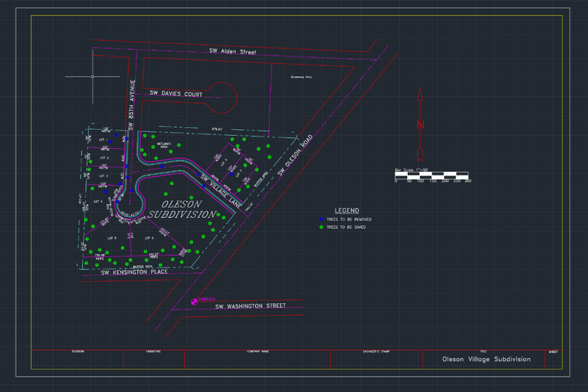Select the "WETLANDS AREA" text
This screenshot has height=392, width=588.
pos(164,145)
